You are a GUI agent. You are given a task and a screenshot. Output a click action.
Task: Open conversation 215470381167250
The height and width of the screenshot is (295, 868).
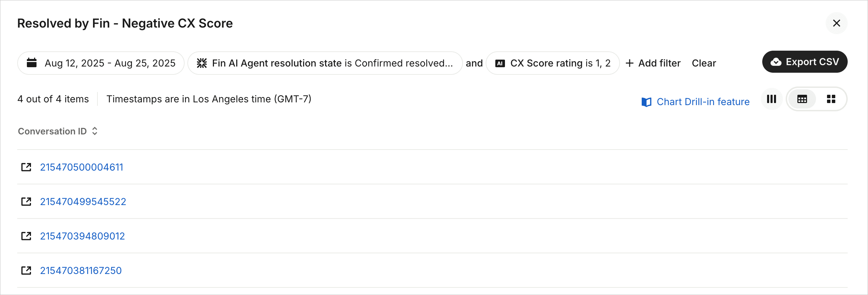(81, 271)
